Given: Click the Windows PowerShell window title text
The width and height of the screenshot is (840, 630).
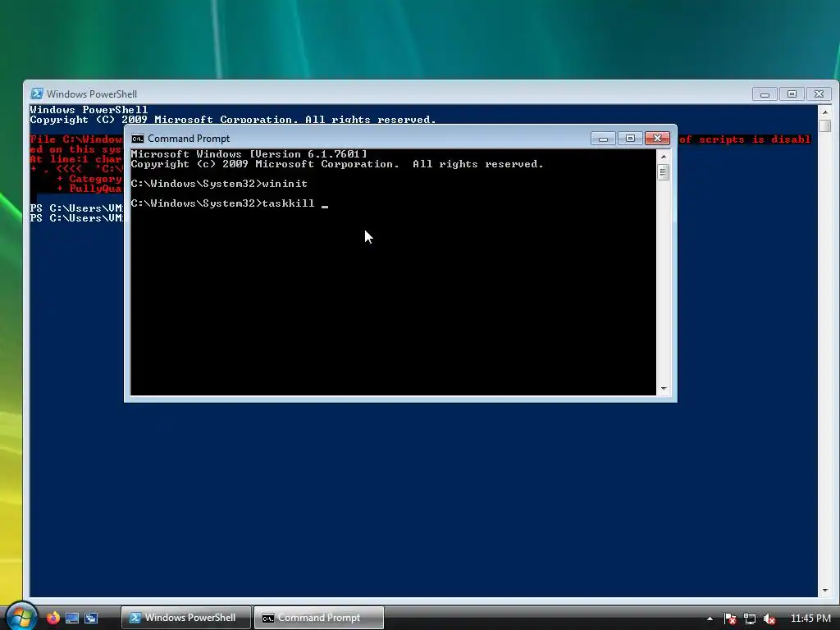Looking at the screenshot, I should click(92, 94).
